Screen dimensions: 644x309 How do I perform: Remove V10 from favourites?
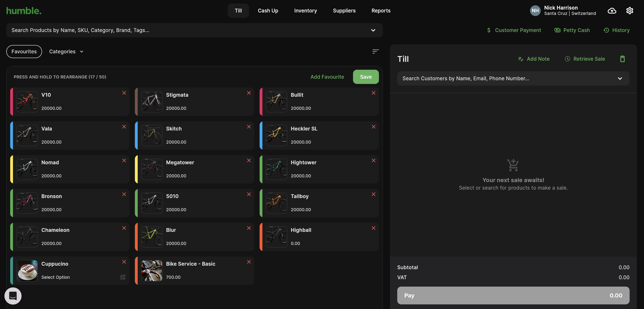tap(124, 93)
